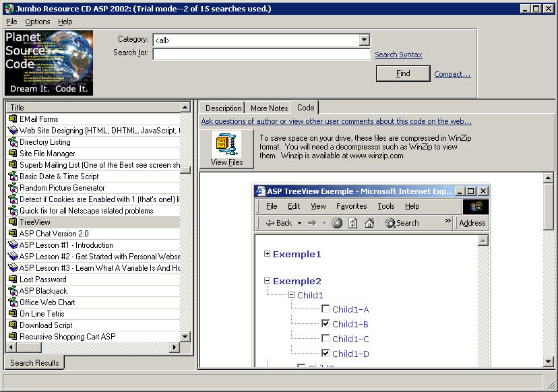Click the ASP Lesson #2 row icon
This screenshot has width=558, height=392.
pyautogui.click(x=13, y=256)
